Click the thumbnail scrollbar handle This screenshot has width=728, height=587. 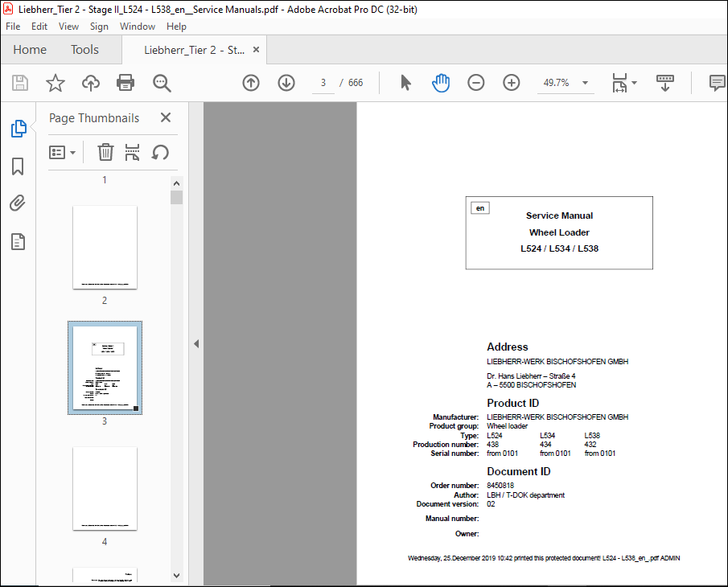(x=176, y=197)
